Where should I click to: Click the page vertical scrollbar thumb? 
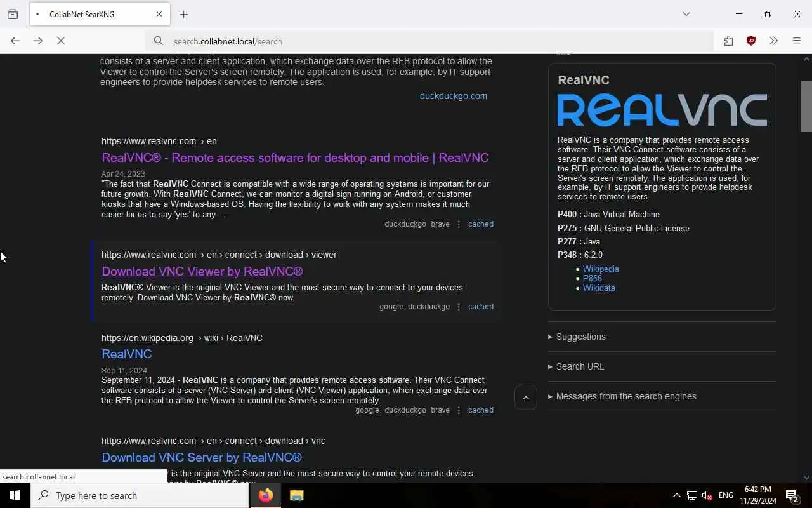tap(806, 107)
